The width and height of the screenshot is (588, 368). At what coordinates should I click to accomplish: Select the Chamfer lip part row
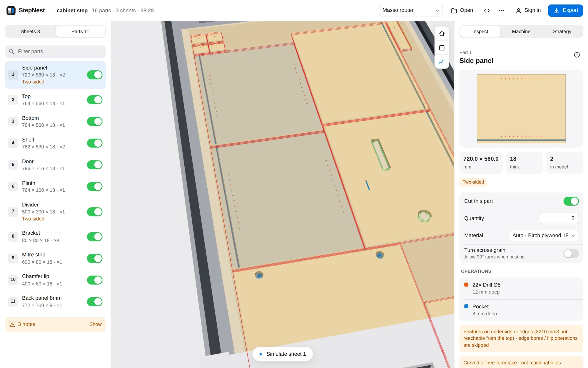click(55, 280)
